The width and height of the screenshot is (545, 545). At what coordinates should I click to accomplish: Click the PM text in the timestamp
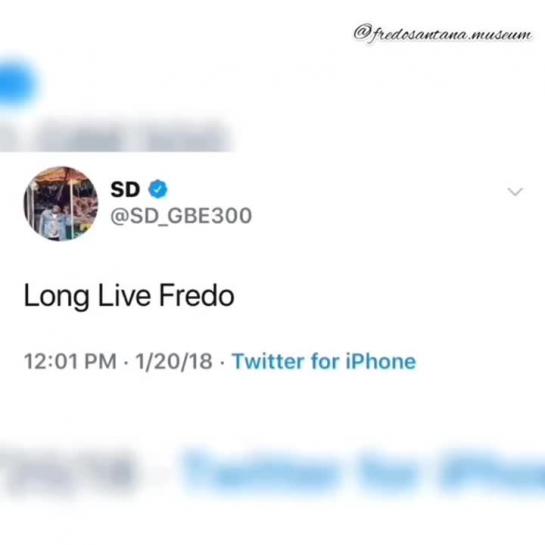[x=101, y=361]
